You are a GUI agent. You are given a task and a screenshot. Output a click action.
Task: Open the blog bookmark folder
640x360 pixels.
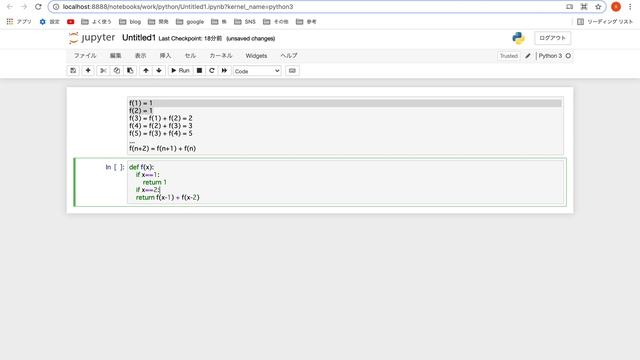(130, 22)
